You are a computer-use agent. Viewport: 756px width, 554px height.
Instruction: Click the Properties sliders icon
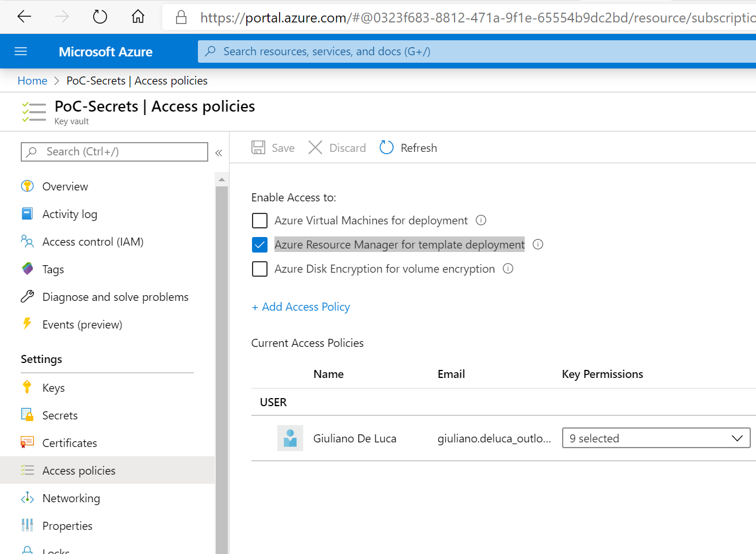point(27,525)
